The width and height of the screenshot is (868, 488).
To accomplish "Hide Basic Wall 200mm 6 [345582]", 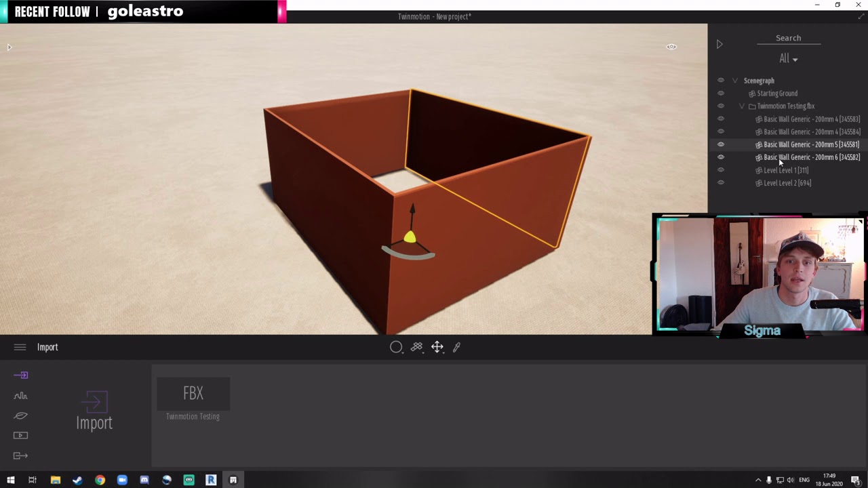I will [x=721, y=157].
